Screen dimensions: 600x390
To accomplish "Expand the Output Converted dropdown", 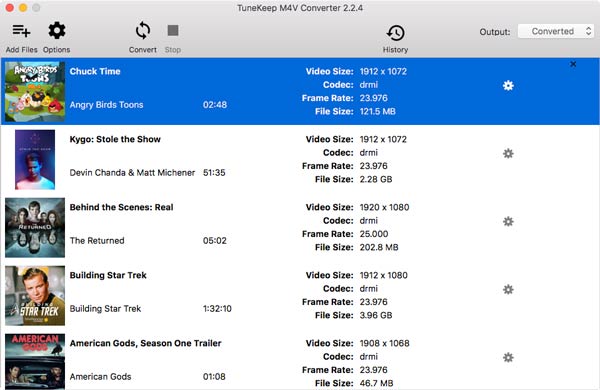I will (x=556, y=31).
